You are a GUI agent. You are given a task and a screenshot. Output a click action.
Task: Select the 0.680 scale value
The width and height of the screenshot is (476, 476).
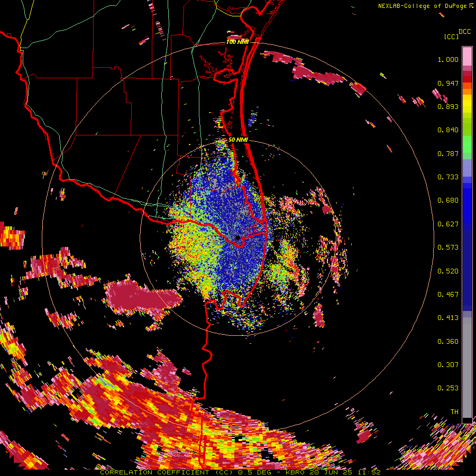(x=448, y=200)
